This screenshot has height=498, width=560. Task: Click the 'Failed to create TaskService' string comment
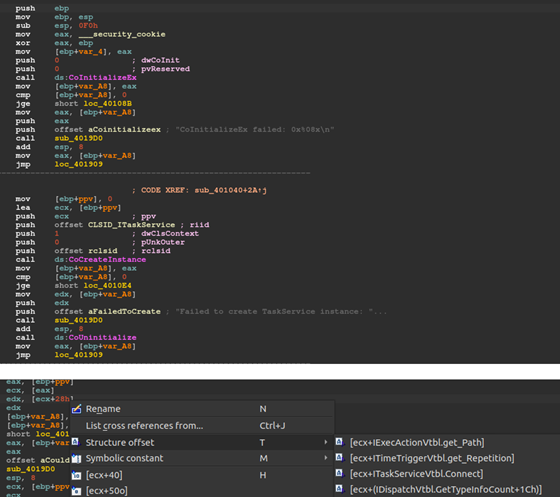click(281, 312)
